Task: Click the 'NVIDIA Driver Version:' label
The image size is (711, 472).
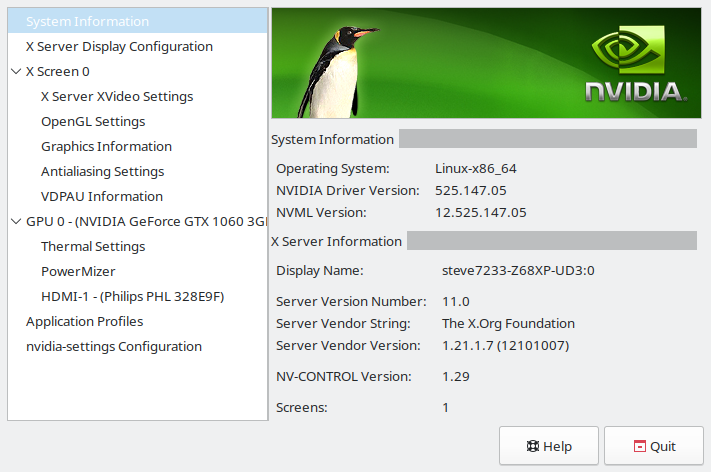Action: click(348, 190)
